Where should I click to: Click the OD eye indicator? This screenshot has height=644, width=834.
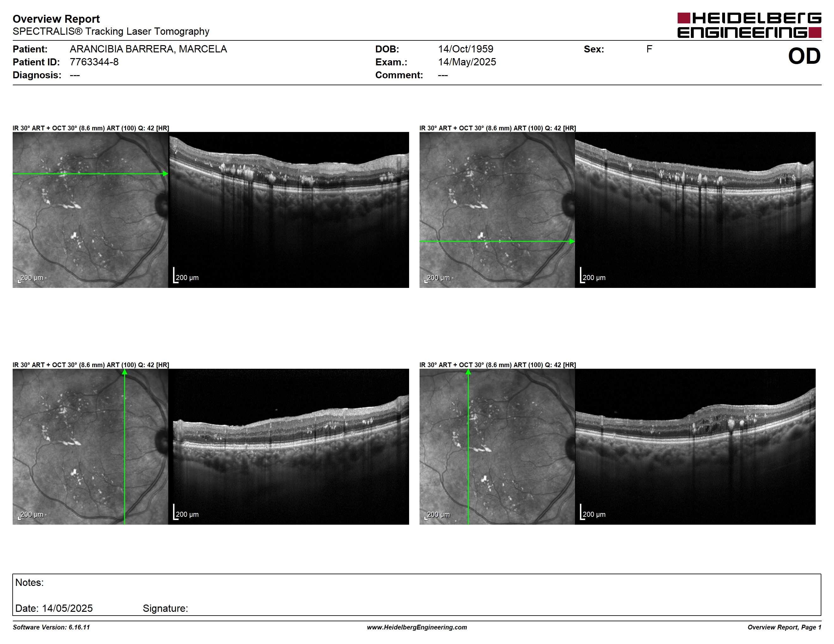click(x=804, y=57)
